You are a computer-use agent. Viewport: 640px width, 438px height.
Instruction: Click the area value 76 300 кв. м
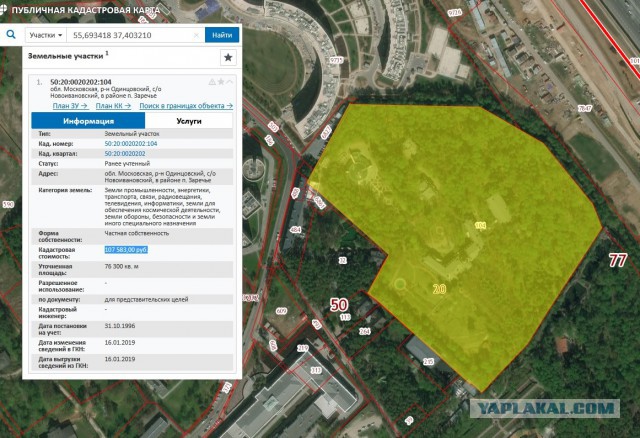pos(124,266)
